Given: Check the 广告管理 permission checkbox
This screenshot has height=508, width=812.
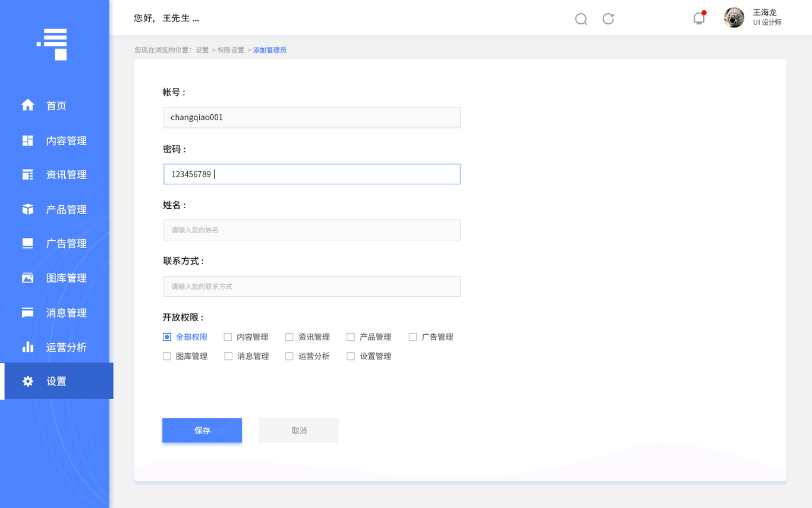Looking at the screenshot, I should 413,337.
